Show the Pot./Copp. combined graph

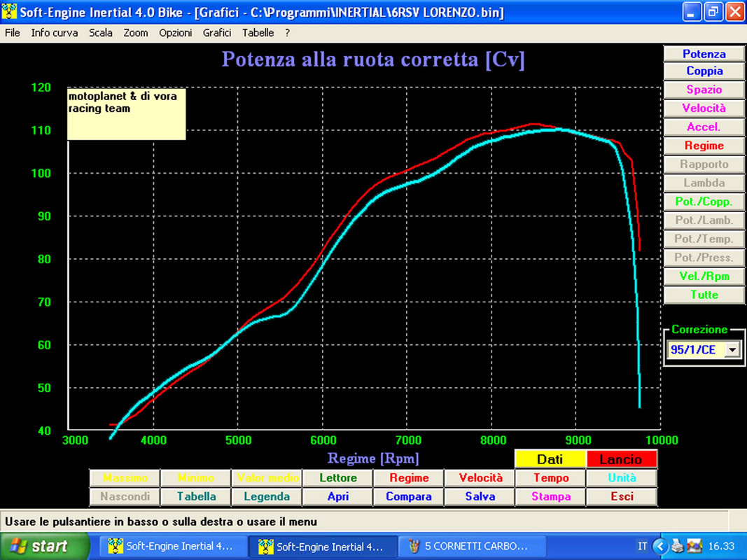(x=704, y=202)
